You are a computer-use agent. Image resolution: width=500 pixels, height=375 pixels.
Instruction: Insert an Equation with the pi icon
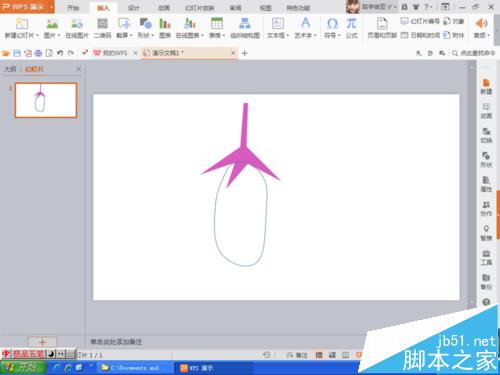351,24
